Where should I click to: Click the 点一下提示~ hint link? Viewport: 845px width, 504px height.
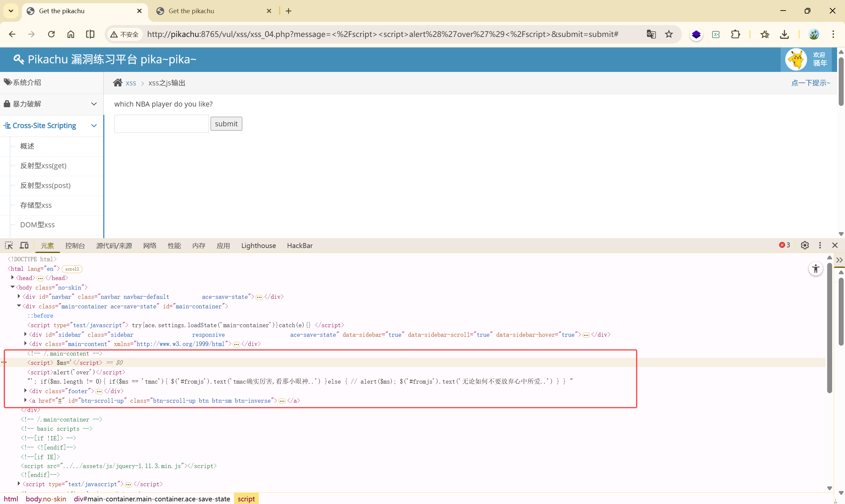click(810, 83)
